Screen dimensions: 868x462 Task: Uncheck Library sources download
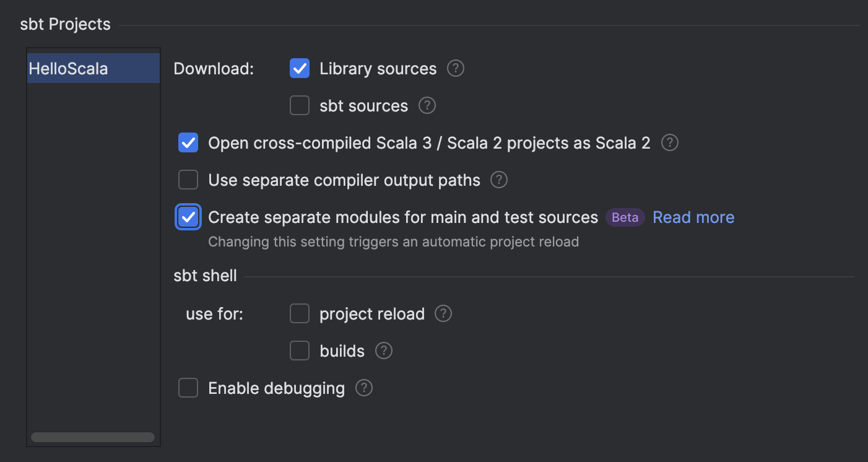[x=300, y=68]
